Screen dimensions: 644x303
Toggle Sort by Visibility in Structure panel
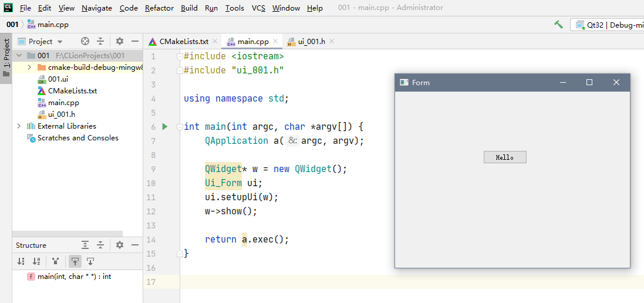[21, 261]
